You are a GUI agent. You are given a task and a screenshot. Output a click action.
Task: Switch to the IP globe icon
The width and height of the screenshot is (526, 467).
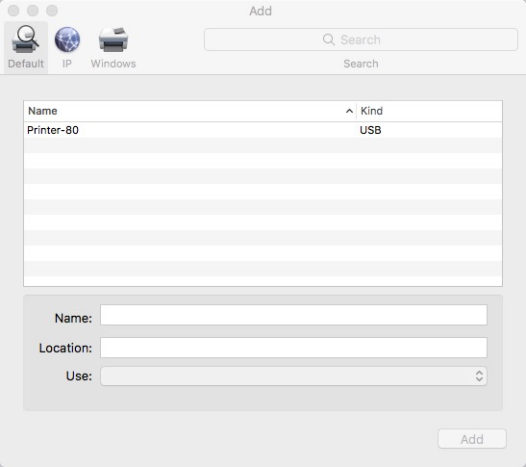[x=67, y=40]
